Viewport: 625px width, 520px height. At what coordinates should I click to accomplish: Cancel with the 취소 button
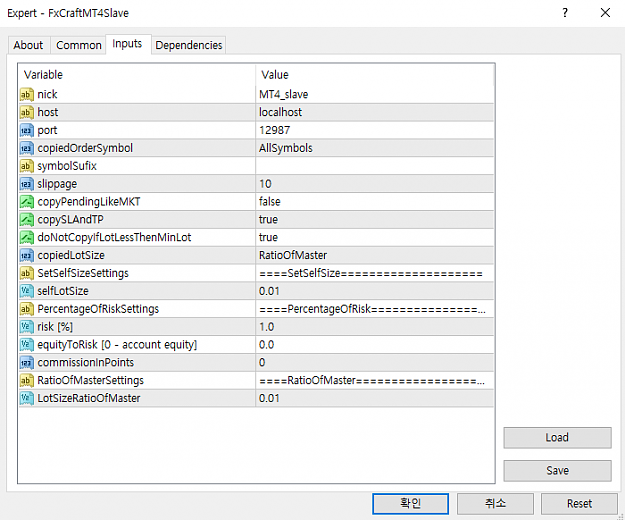click(x=495, y=504)
